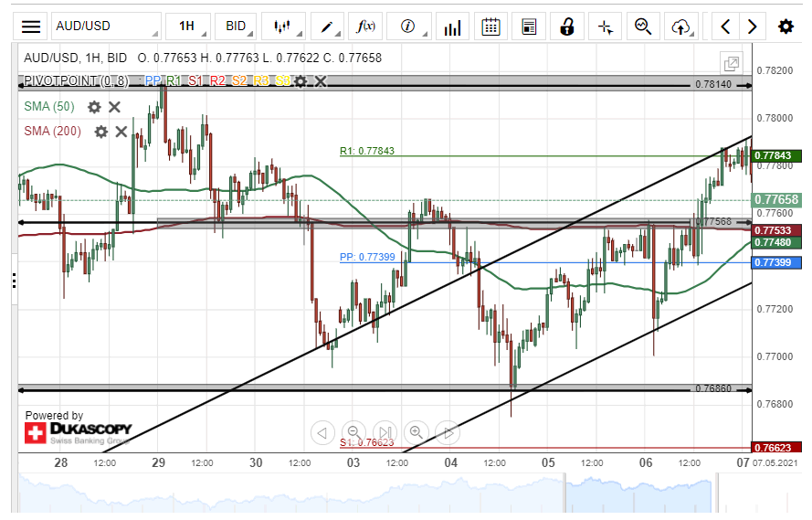Viewport: 812px width, 520px height.
Task: Click the bar chart volume icon
Action: (x=452, y=27)
